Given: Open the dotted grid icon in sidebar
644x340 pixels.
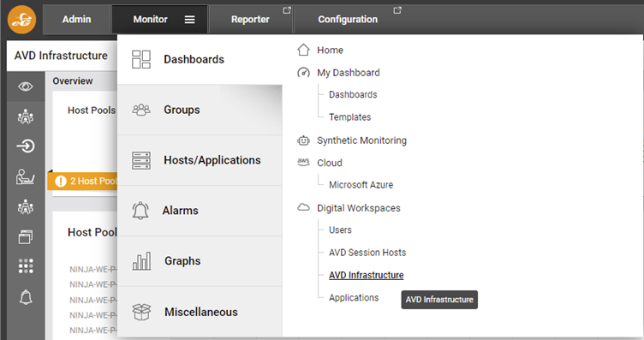Looking at the screenshot, I should [26, 266].
